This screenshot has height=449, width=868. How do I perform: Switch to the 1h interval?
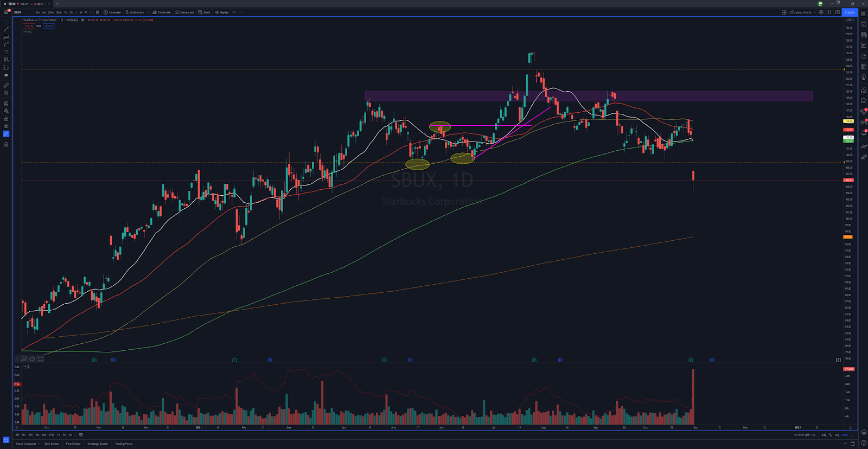pyautogui.click(x=66, y=12)
